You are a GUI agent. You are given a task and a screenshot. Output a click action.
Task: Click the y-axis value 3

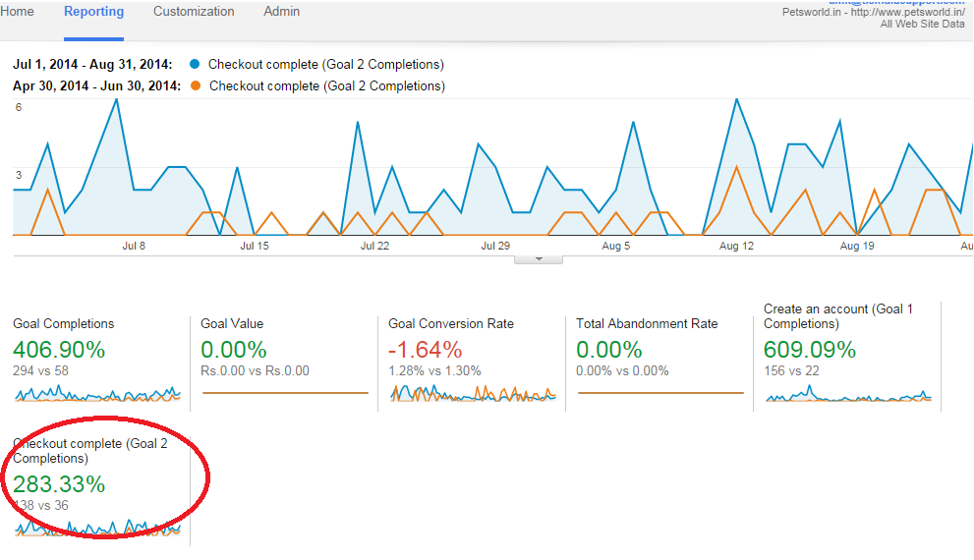(19, 175)
